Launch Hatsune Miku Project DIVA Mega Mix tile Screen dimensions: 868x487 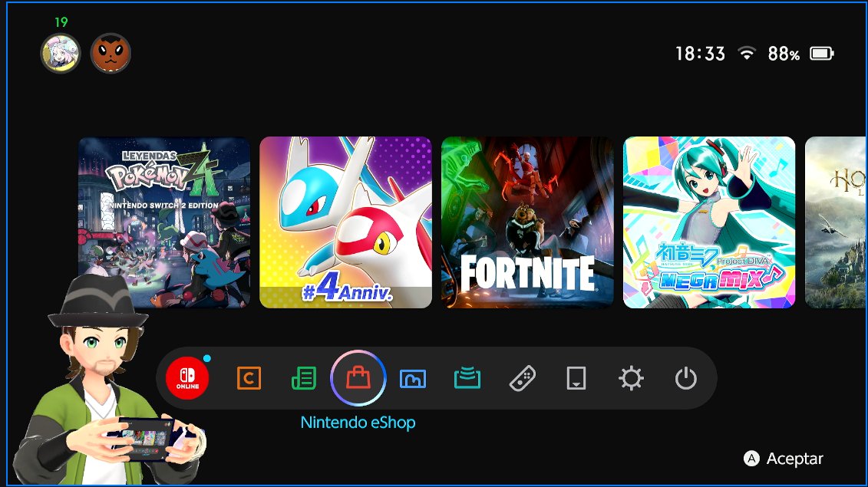tap(709, 222)
